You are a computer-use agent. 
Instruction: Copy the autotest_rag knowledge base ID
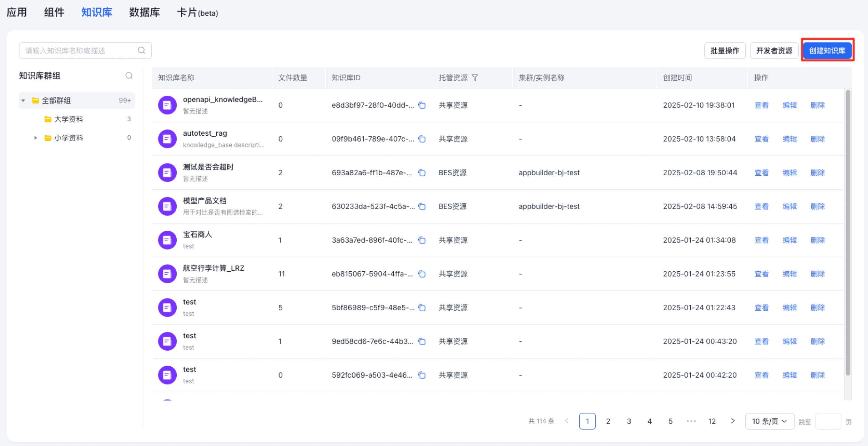point(422,139)
